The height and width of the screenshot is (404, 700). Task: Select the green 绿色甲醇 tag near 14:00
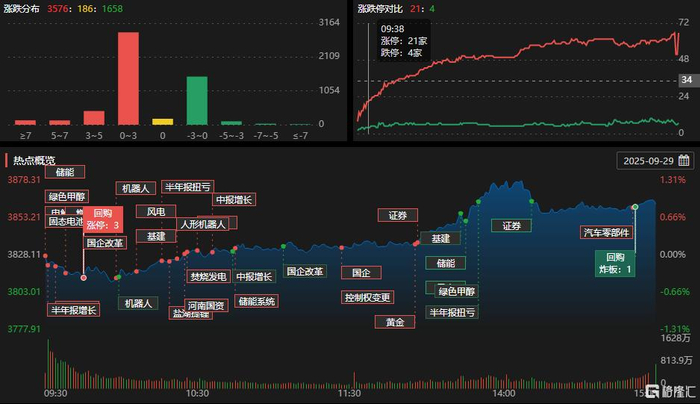[x=456, y=292]
